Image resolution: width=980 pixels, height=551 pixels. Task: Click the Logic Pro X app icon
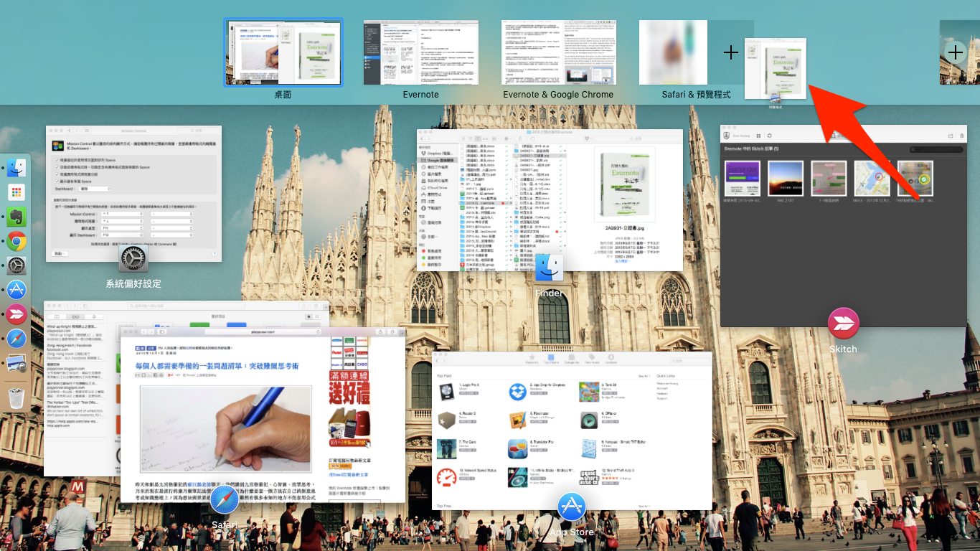coord(446,392)
